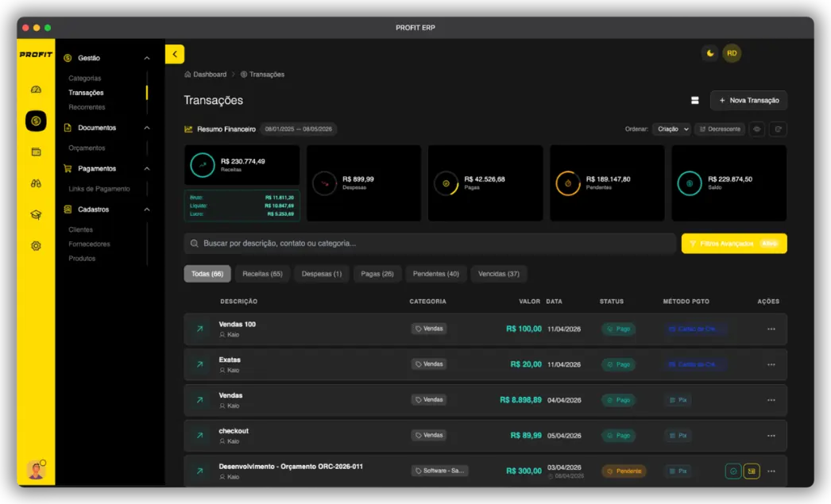Click the user avatar at rail bottom

pos(36,470)
